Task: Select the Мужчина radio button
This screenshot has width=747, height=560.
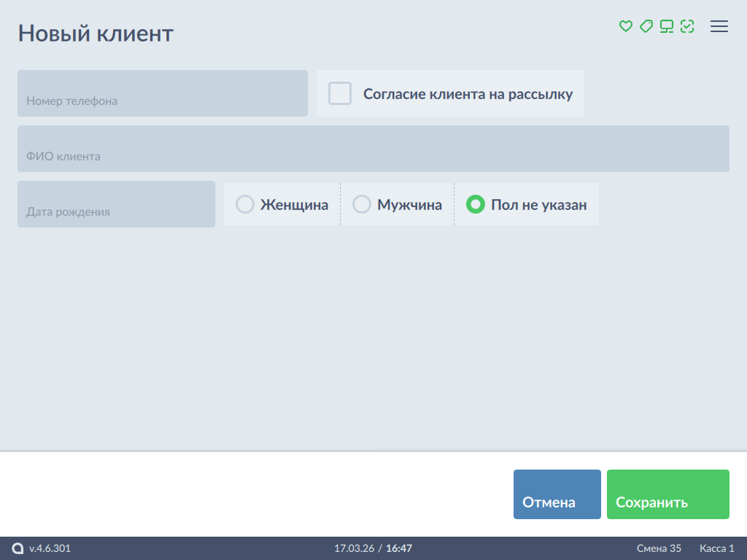Action: (x=362, y=204)
